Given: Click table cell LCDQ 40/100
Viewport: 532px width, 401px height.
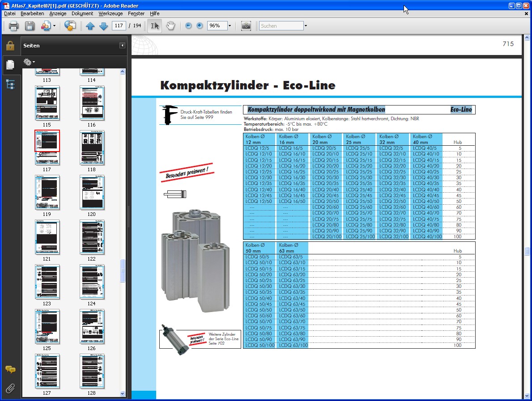Looking at the screenshot, I should pos(427,236).
